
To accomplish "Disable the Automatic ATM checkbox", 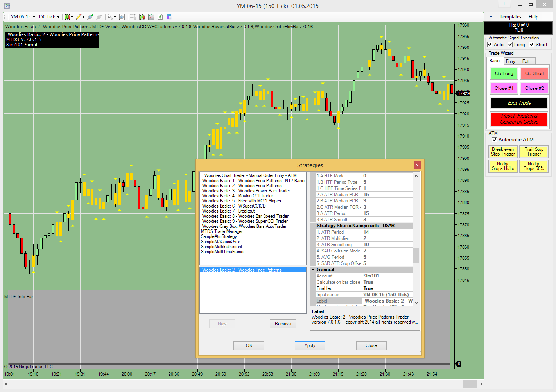I will pyautogui.click(x=494, y=140).
